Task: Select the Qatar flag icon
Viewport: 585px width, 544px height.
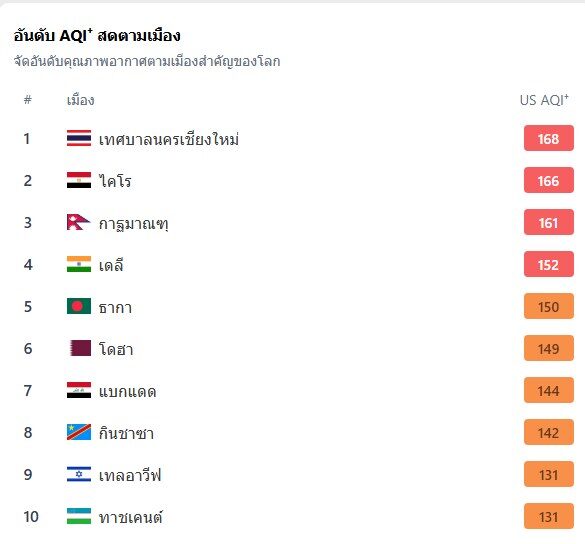Action: (80, 348)
